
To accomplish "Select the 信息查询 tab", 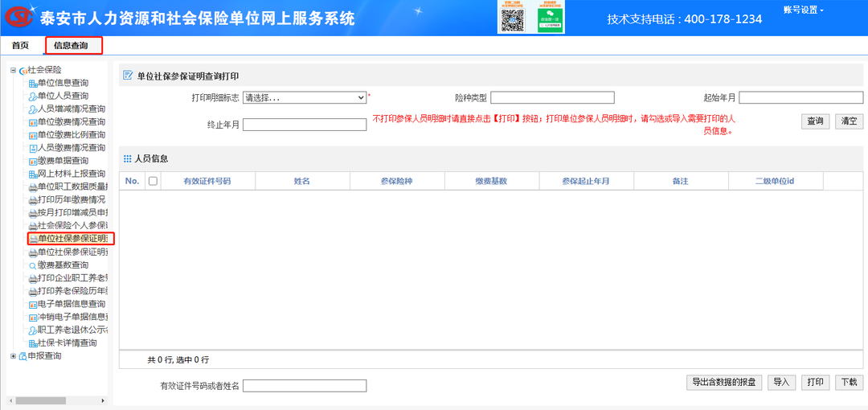I will tap(73, 46).
